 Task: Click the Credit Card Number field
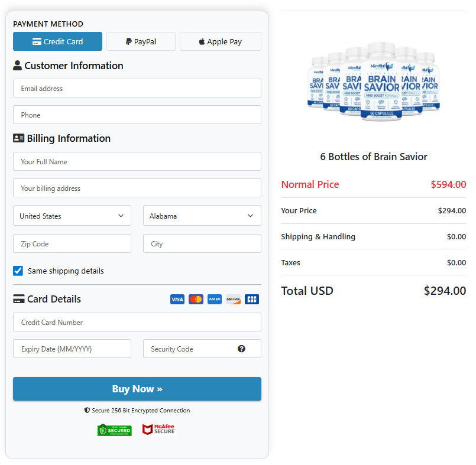[137, 322]
